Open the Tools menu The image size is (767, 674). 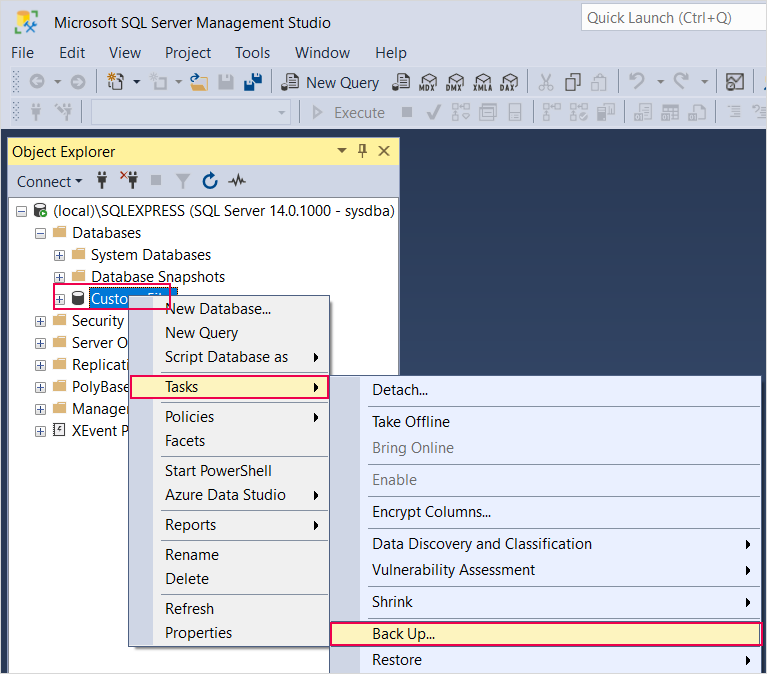252,52
